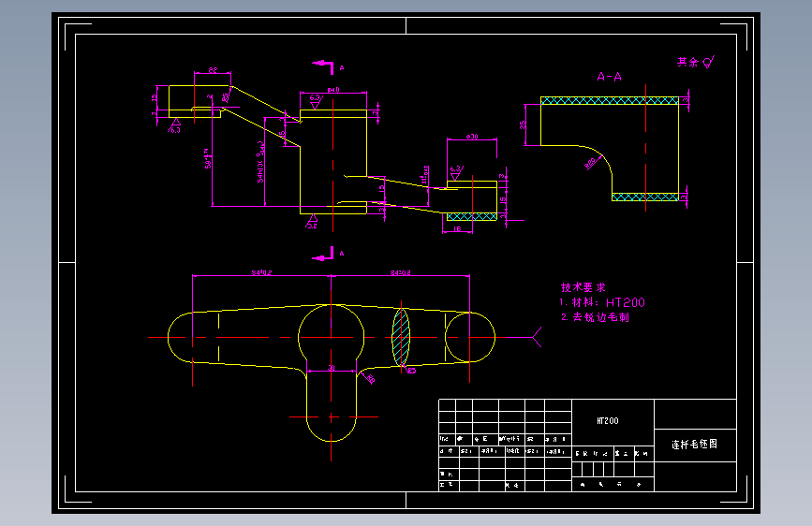The height and width of the screenshot is (526, 812).
Task: Click the HT200 cell in title block
Action: 608,421
